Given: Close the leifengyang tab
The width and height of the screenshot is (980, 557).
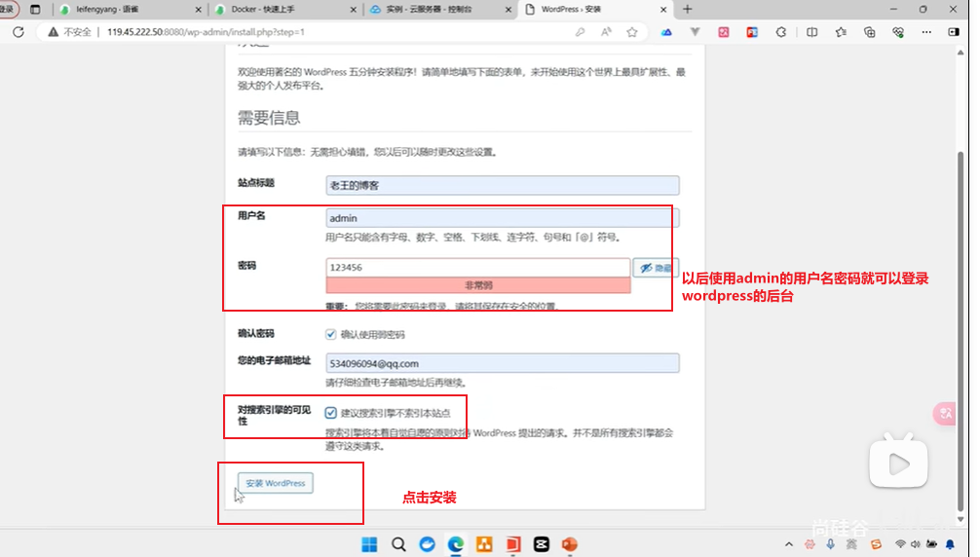Looking at the screenshot, I should tap(198, 10).
